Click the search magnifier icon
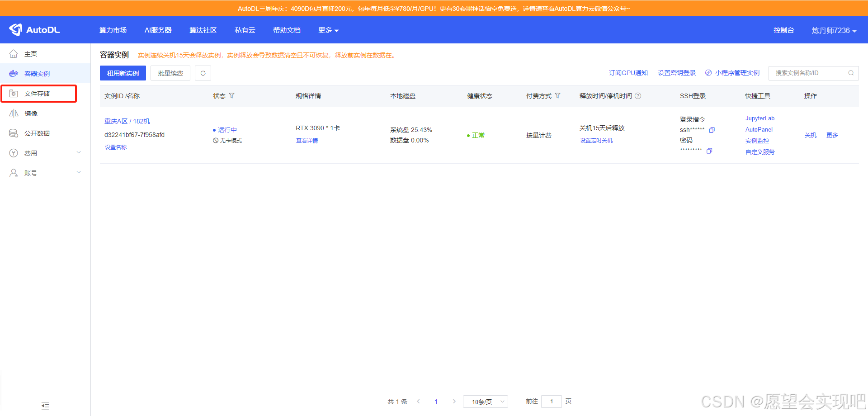Screen dimensions: 868x416 [851, 73]
